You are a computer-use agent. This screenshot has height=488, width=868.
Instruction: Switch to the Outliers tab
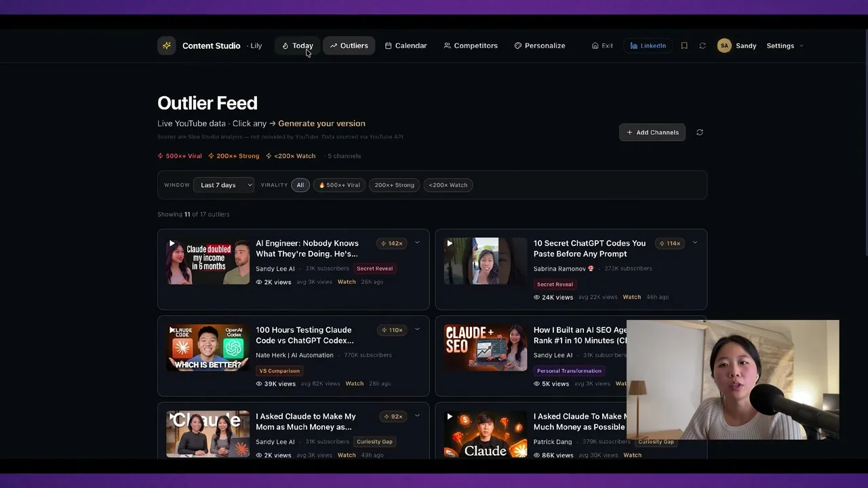[349, 45]
